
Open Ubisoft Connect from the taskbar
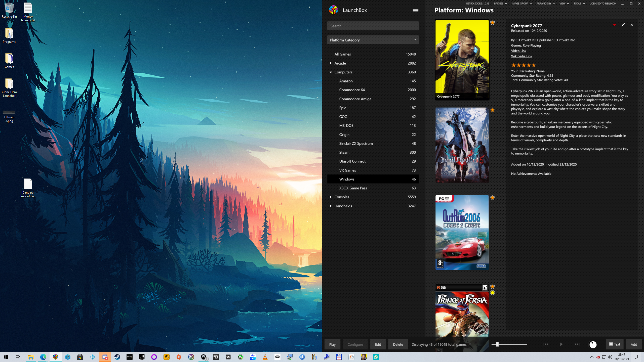[x=191, y=357]
